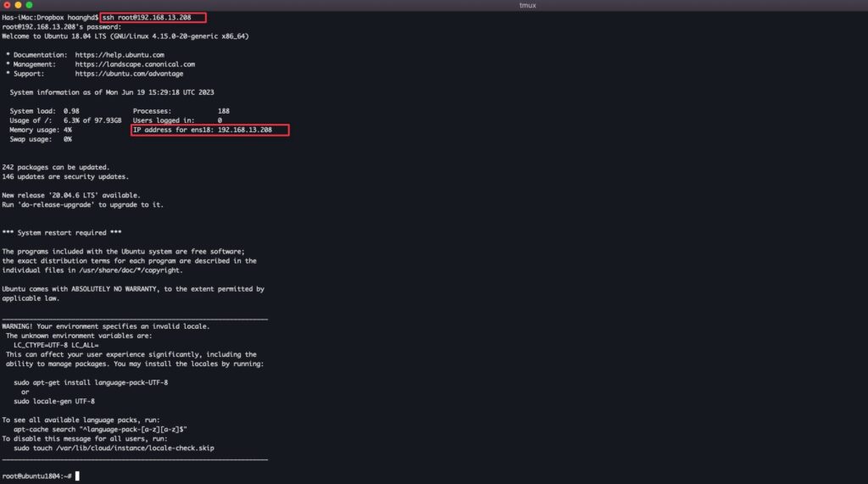Click the To see all available language packs line
The width and height of the screenshot is (868, 484).
click(81, 420)
